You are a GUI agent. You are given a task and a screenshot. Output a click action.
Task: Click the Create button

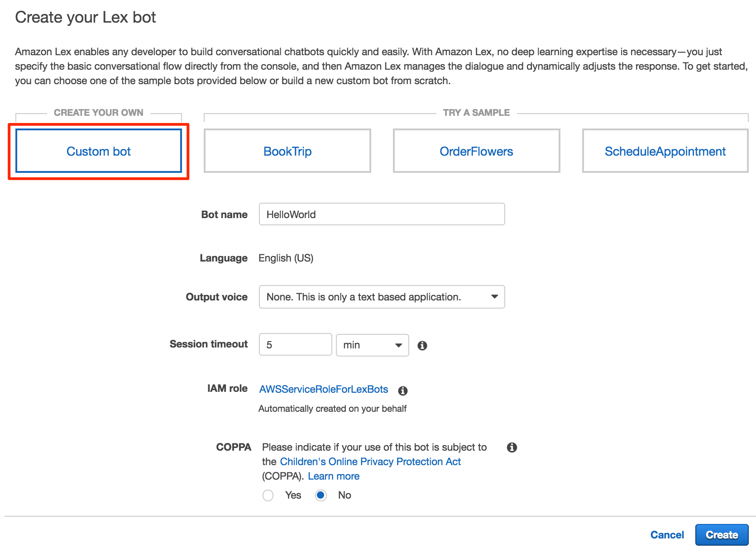722,535
